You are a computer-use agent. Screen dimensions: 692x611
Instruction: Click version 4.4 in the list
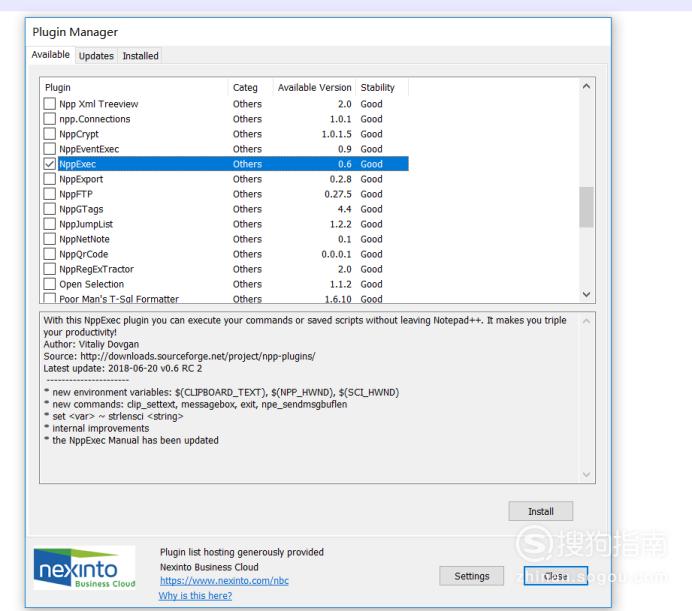pos(345,209)
